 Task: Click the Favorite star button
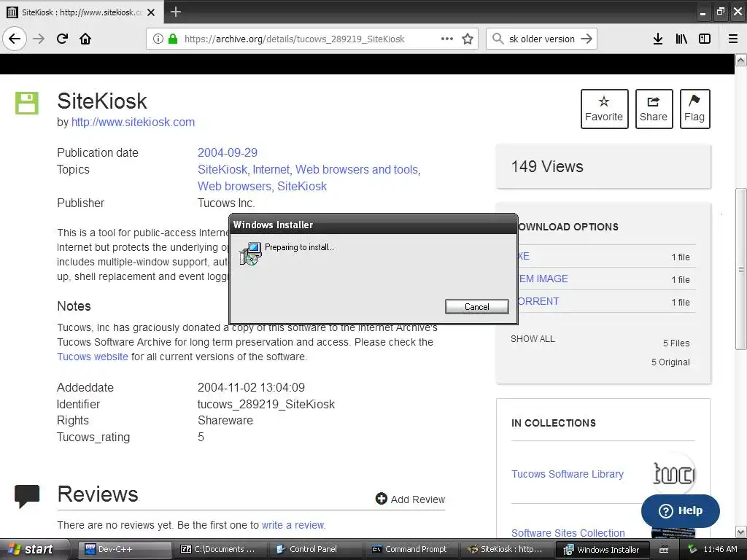coord(604,109)
